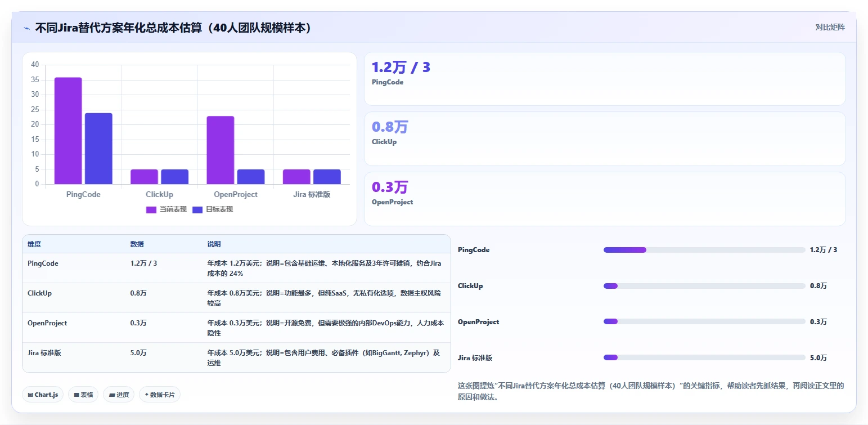Select the 数据卡片 chip

[160, 395]
